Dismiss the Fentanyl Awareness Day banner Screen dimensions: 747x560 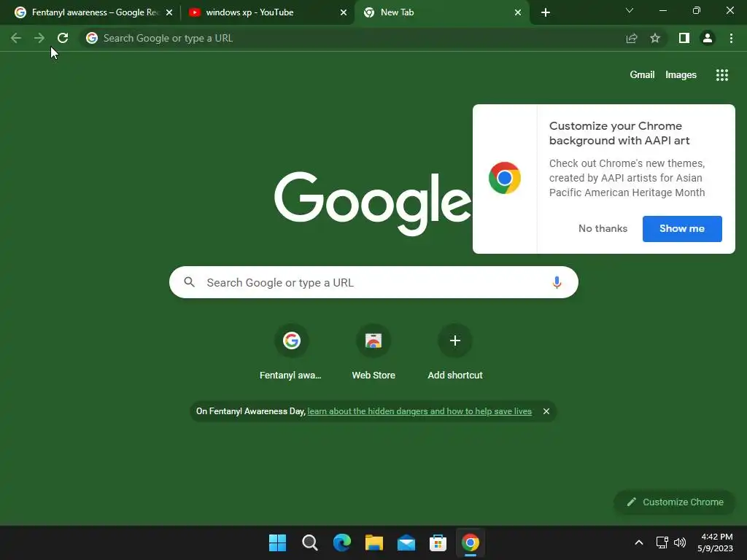coord(546,411)
